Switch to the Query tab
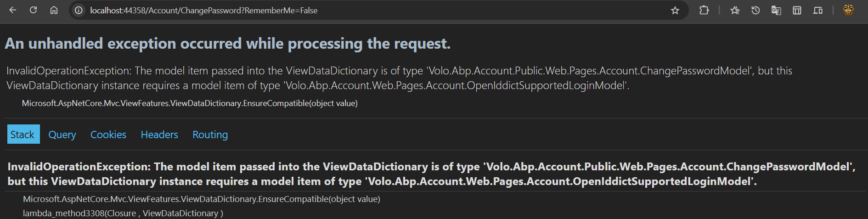Screen dimensions: 868x219 (62, 135)
